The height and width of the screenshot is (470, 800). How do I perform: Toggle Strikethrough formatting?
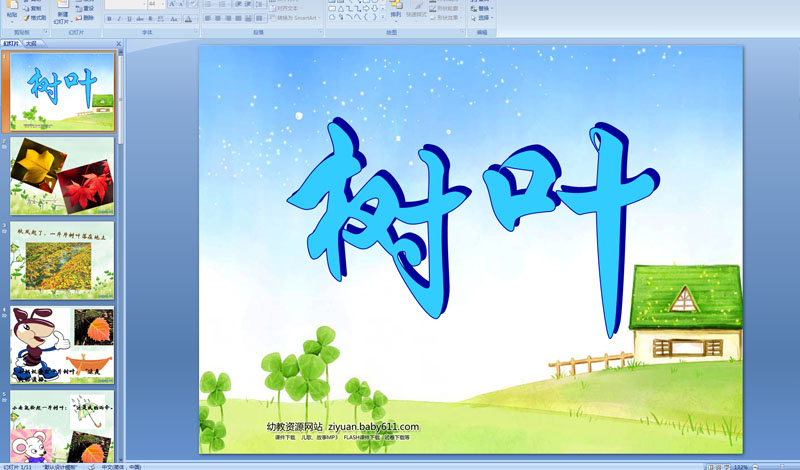coord(140,19)
